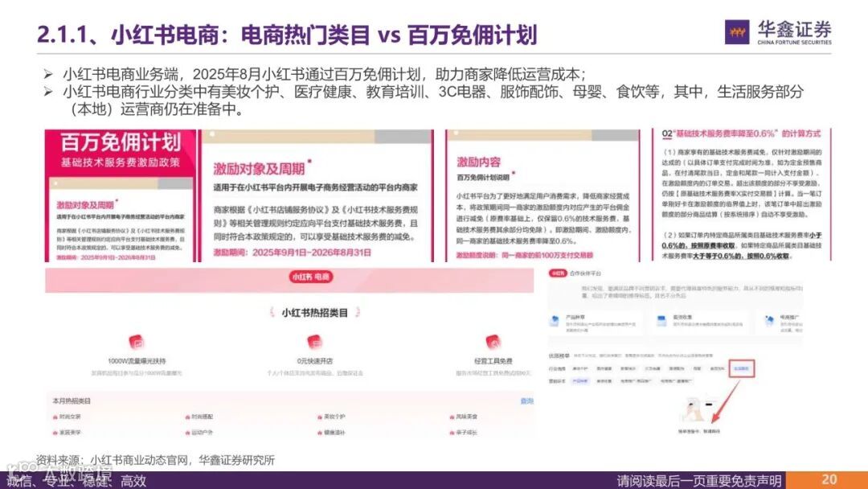Select the 美妆个护 hot category
This screenshot has height=489, width=868.
point(331,417)
